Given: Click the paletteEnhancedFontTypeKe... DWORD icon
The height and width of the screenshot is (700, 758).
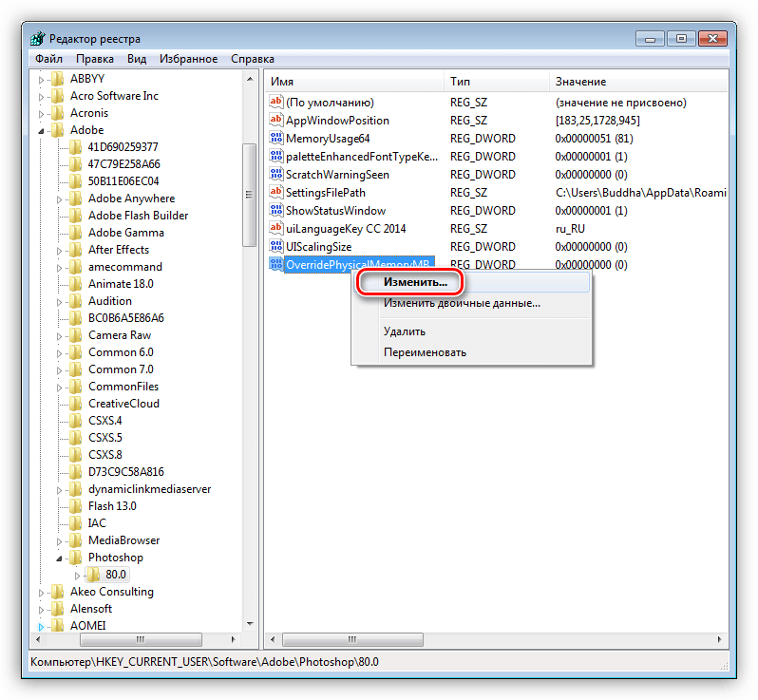Looking at the screenshot, I should tap(276, 156).
